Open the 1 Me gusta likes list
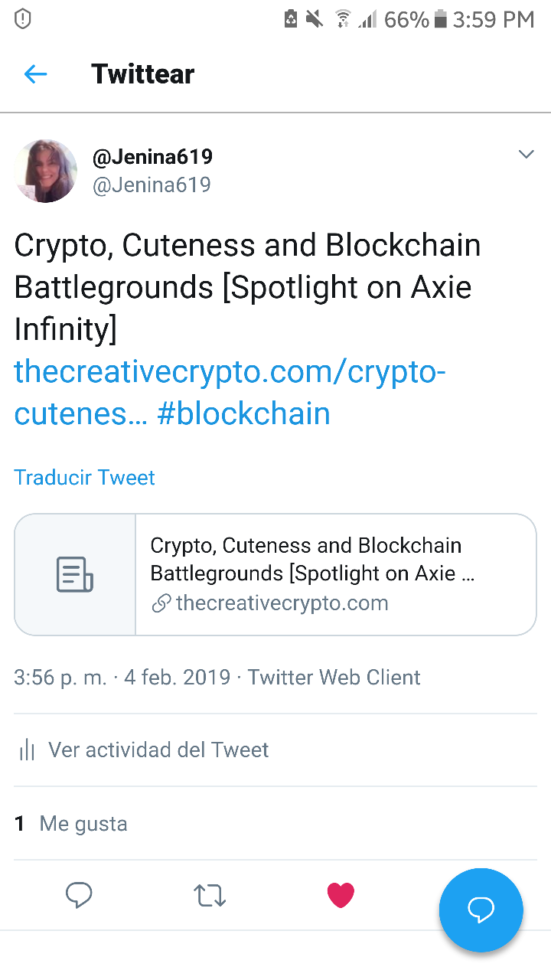This screenshot has height=980, width=551. click(71, 824)
